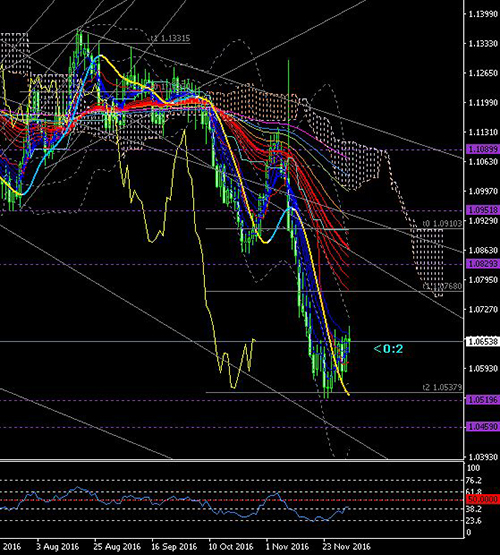This screenshot has height=555, width=500.
Task: Click the 1.11990 price scale value
Action: (483, 103)
